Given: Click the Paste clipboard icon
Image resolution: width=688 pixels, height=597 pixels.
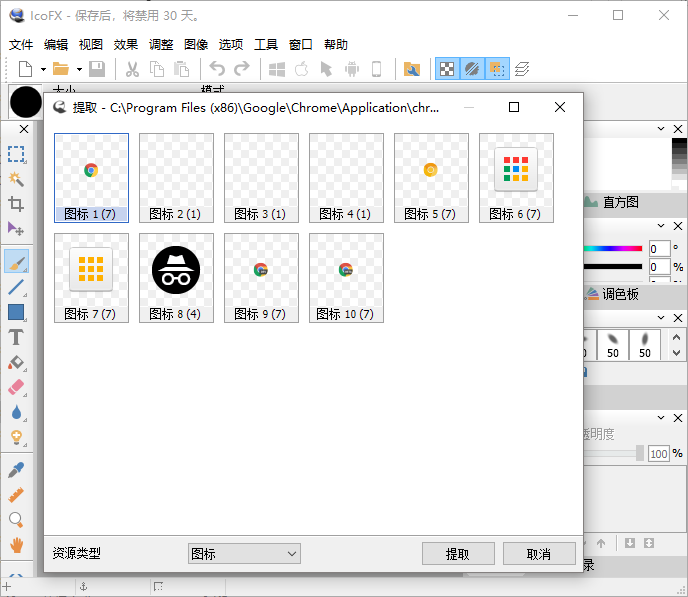Looking at the screenshot, I should point(181,69).
